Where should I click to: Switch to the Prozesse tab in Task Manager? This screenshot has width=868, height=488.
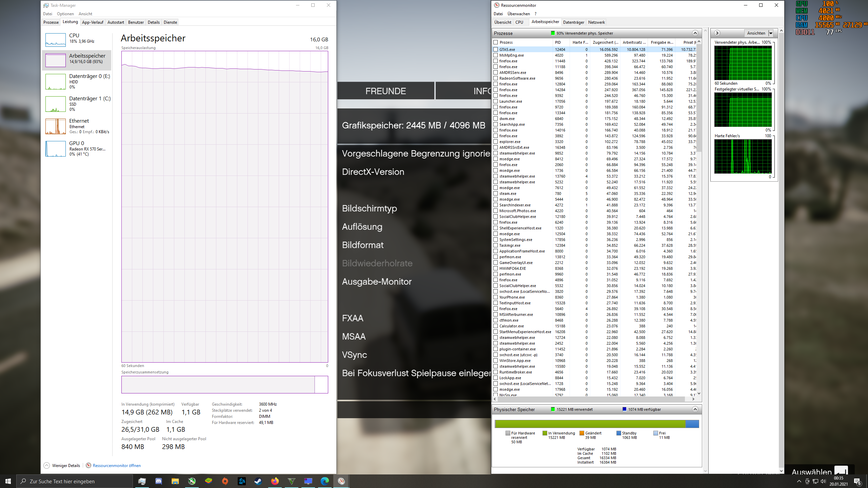pos(51,22)
